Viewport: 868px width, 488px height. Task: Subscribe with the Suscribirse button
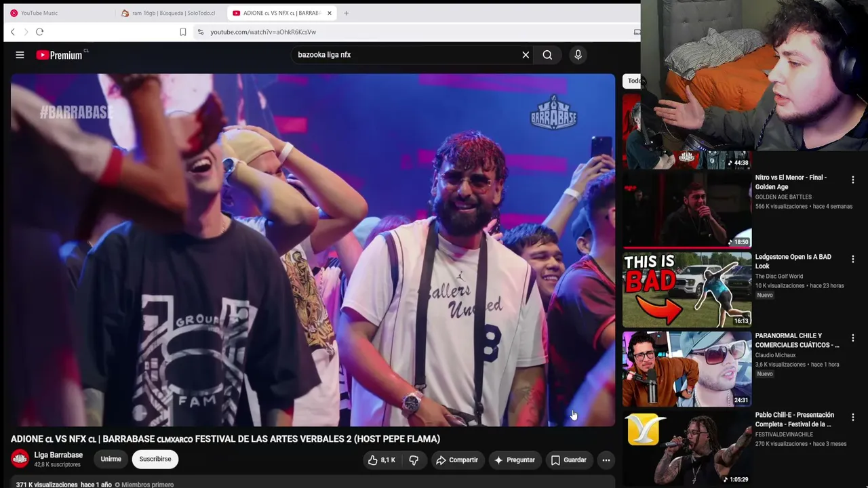[155, 460]
